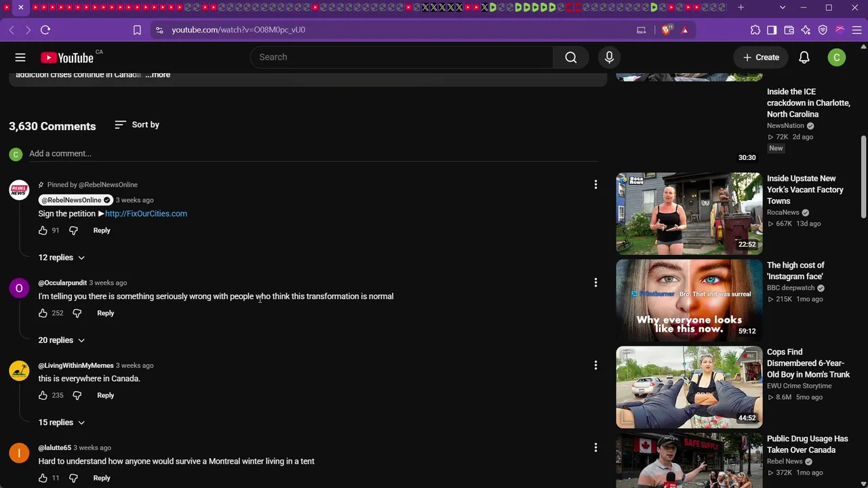
Task: Open a new browser tab with plus
Action: 741,7
